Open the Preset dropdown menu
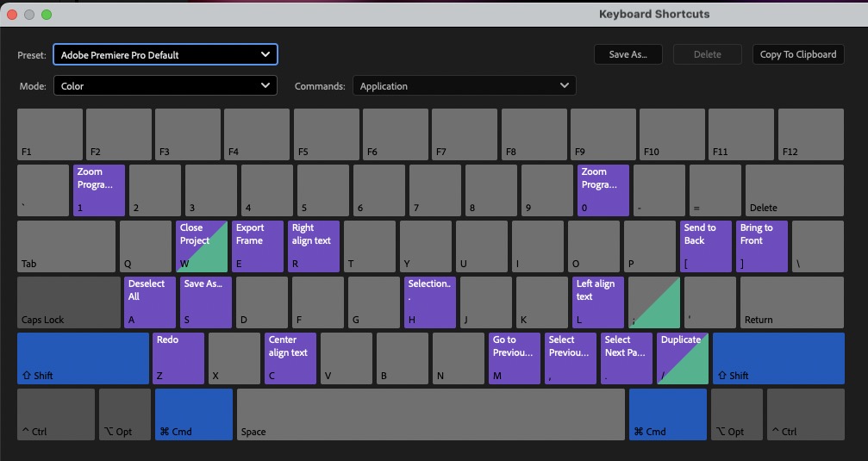The width and height of the screenshot is (868, 461). pyautogui.click(x=165, y=54)
